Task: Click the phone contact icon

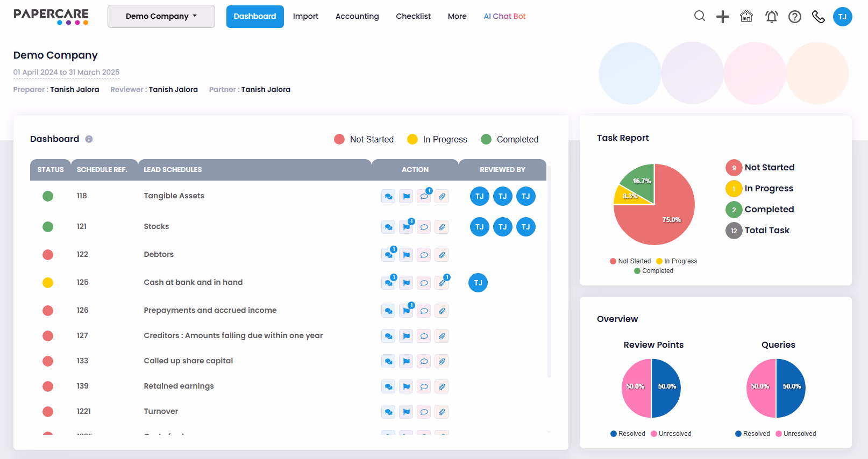Action: click(x=819, y=17)
